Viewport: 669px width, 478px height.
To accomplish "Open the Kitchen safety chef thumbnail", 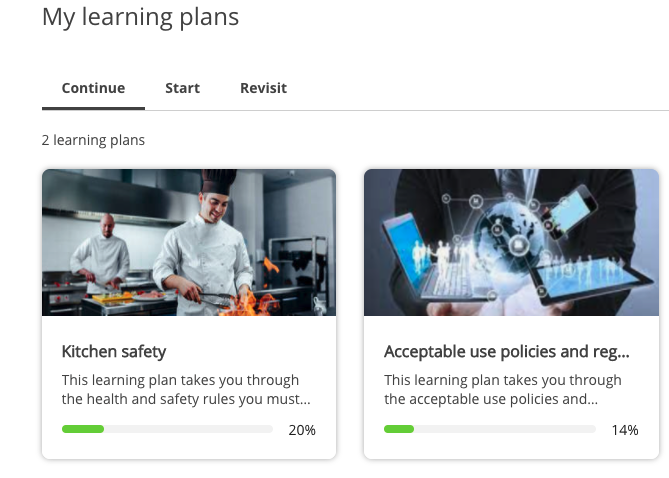I will [x=189, y=242].
